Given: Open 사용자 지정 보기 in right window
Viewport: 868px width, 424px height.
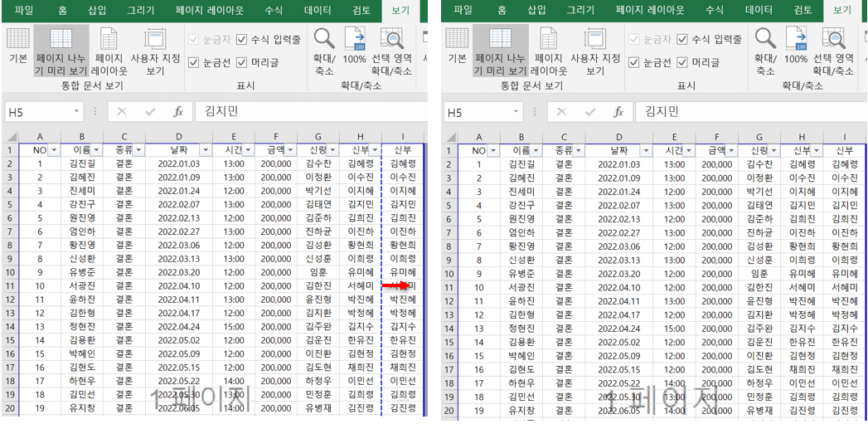Looking at the screenshot, I should [x=595, y=51].
